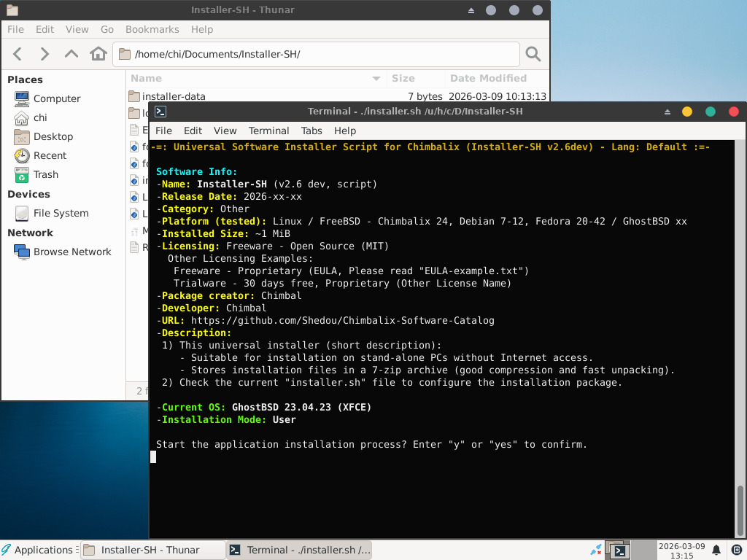
Task: Click the Terminal taskbar button
Action: point(299,550)
